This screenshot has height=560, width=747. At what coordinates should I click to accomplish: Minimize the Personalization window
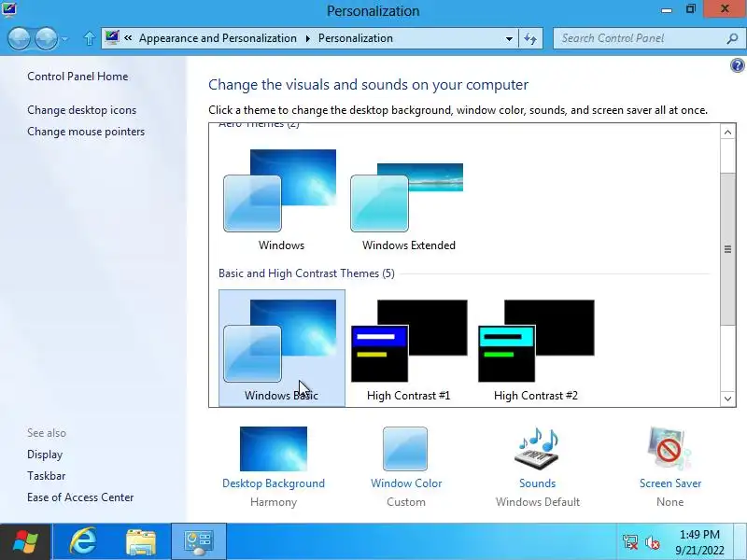click(x=667, y=9)
